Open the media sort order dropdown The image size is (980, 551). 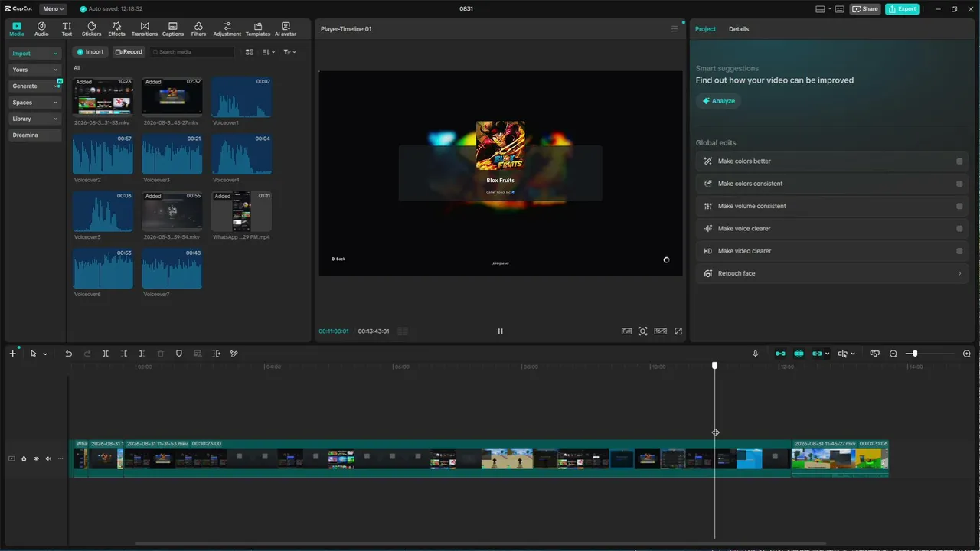pyautogui.click(x=269, y=52)
